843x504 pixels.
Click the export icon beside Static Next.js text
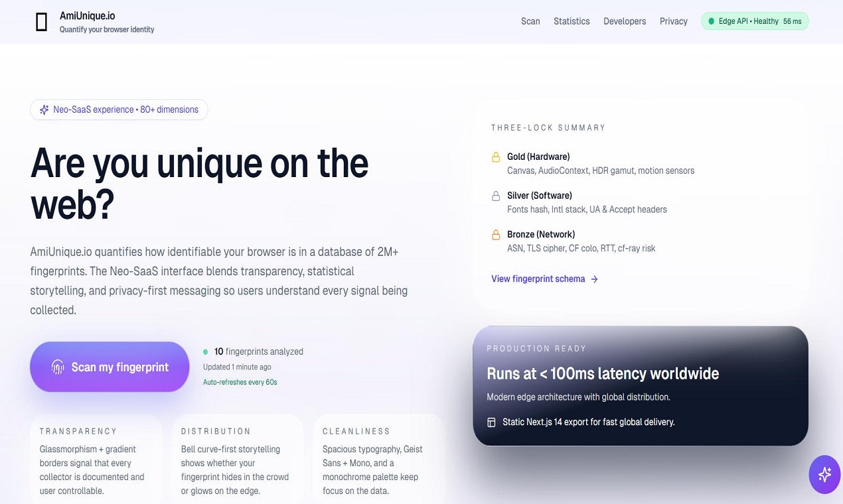click(491, 422)
